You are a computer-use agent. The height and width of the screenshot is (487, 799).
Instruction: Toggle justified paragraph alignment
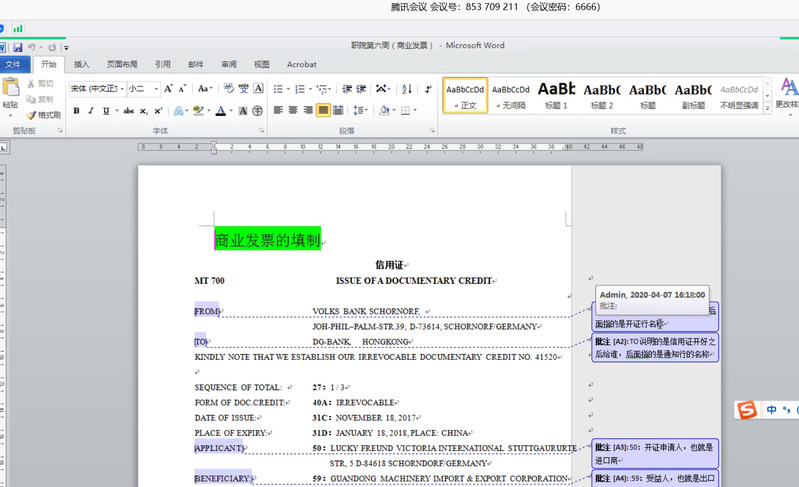[x=324, y=111]
